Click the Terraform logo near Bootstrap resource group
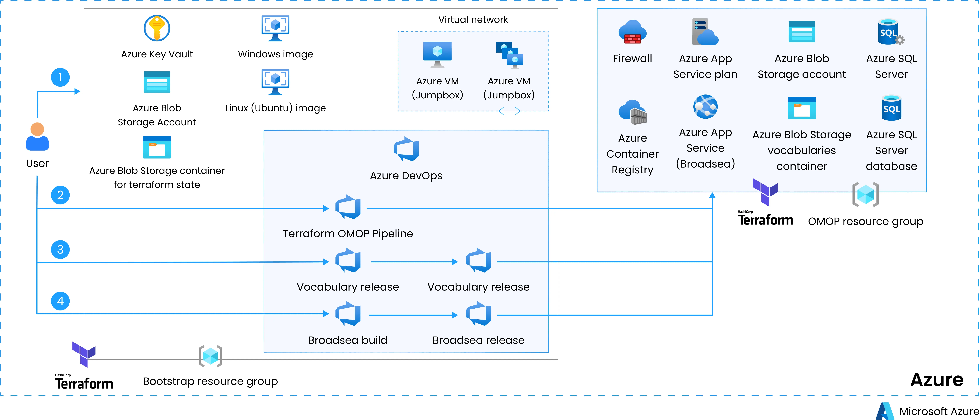This screenshot has width=980, height=420. (84, 365)
